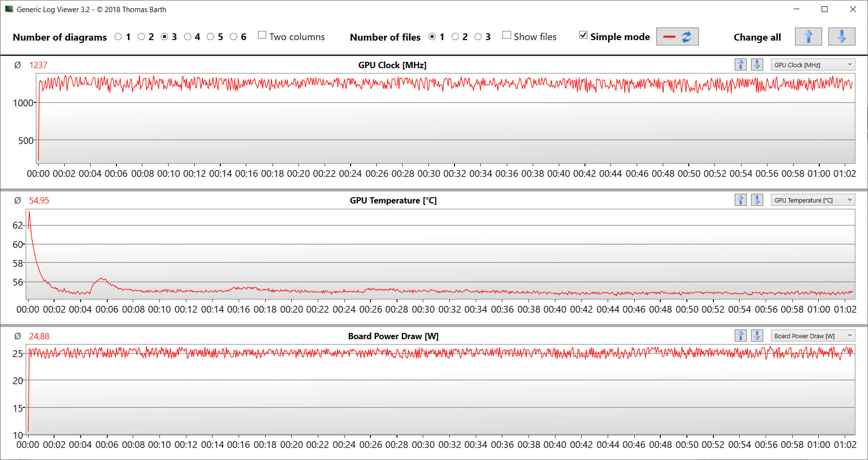This screenshot has width=868, height=460.
Task: Click the Change all down arrow button
Action: click(841, 37)
